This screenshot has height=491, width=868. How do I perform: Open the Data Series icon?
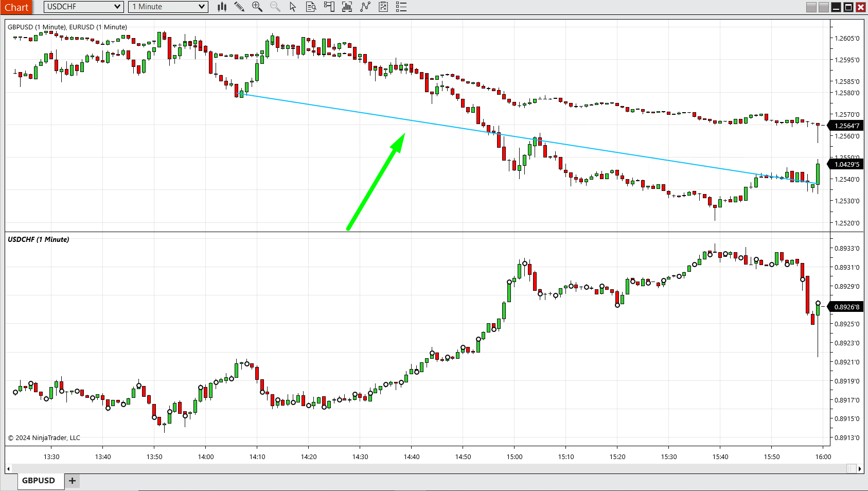tap(347, 7)
